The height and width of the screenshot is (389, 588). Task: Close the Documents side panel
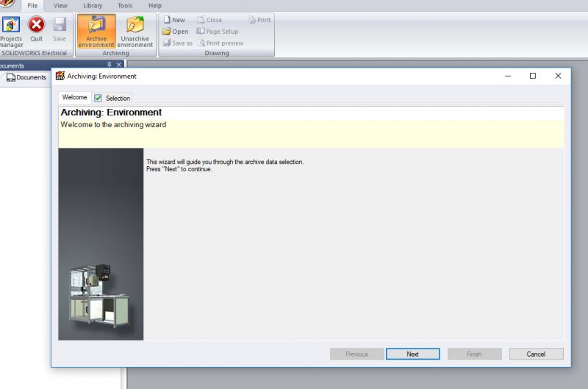[118, 65]
